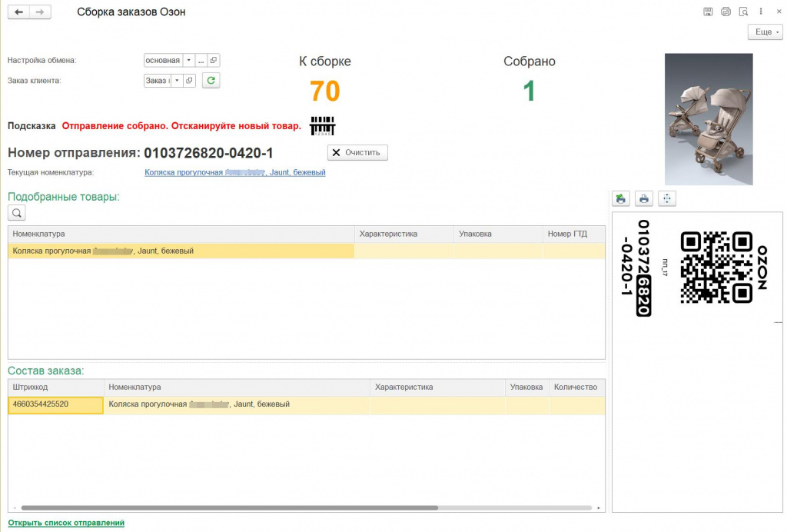Click Характеристика header in Состав заказа table

[437, 387]
